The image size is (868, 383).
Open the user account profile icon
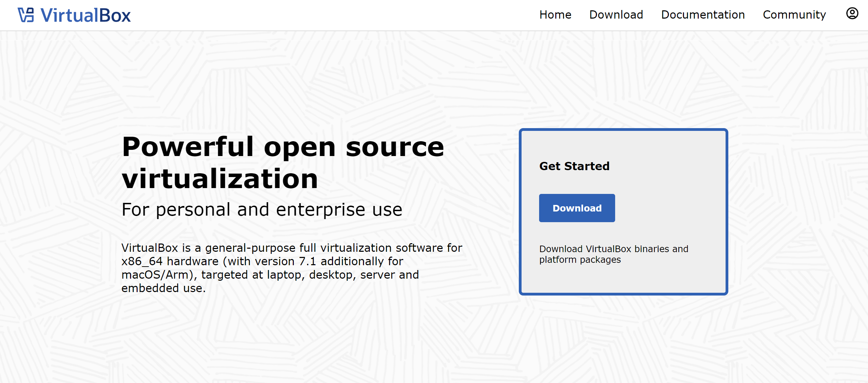(852, 14)
